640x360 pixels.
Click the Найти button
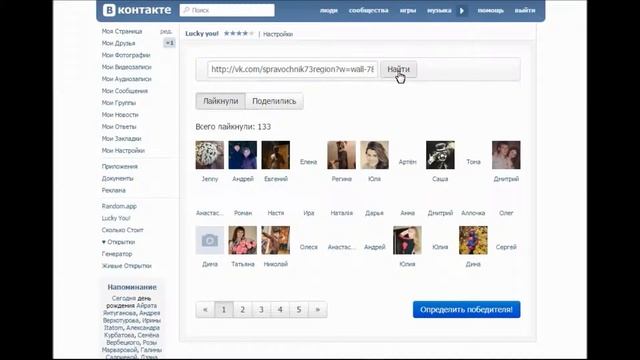point(398,69)
